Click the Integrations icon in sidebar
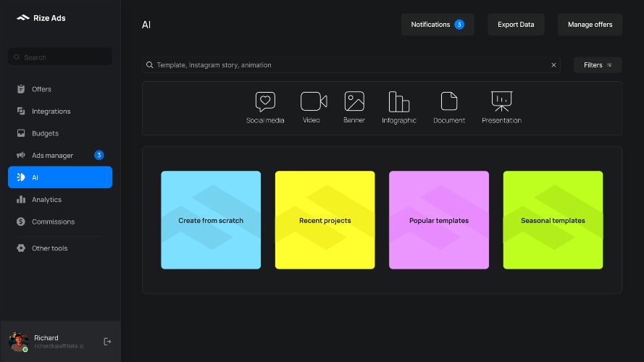Image resolution: width=644 pixels, height=362 pixels. tap(21, 111)
